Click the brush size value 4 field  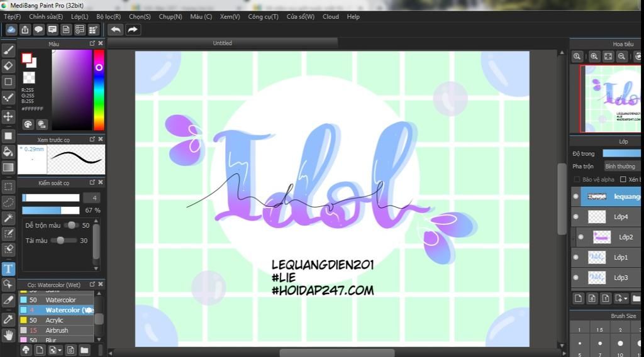coord(92,198)
